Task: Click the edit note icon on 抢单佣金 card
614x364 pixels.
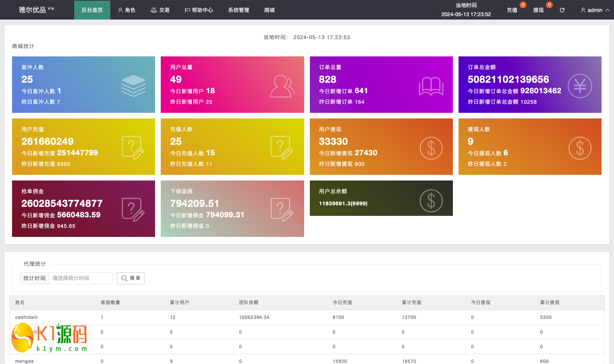Action: [x=133, y=210]
